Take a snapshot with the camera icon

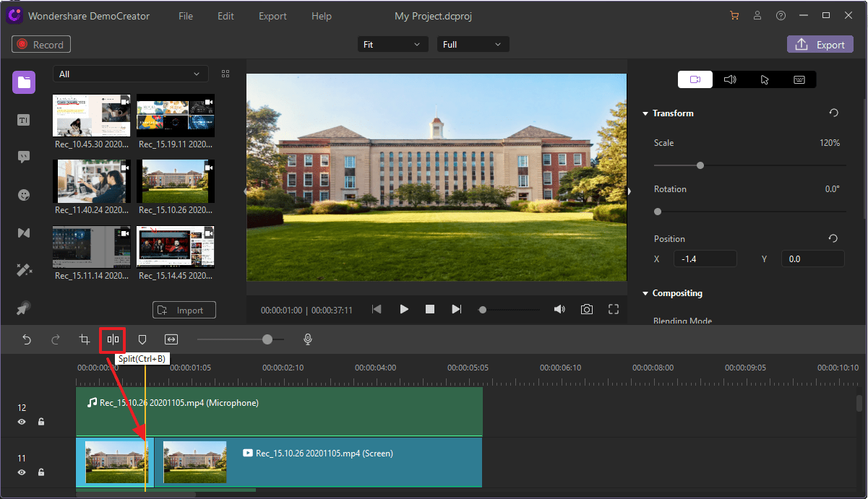point(587,309)
